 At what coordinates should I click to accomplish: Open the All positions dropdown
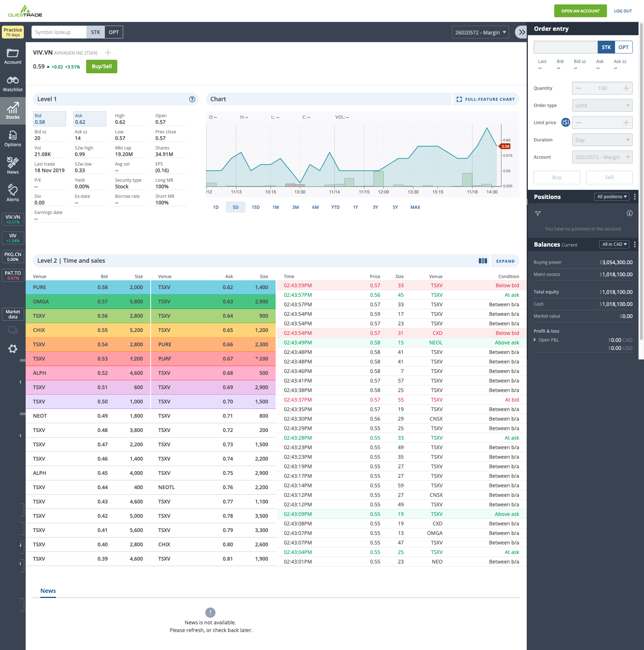[x=612, y=197]
